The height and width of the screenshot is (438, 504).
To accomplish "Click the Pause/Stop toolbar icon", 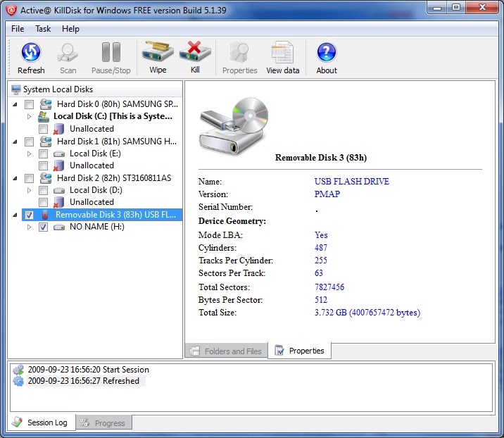I will tap(111, 52).
